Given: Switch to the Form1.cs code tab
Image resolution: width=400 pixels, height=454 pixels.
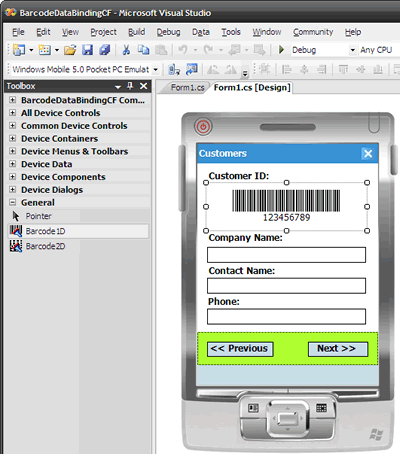Looking at the screenshot, I should pos(187,88).
